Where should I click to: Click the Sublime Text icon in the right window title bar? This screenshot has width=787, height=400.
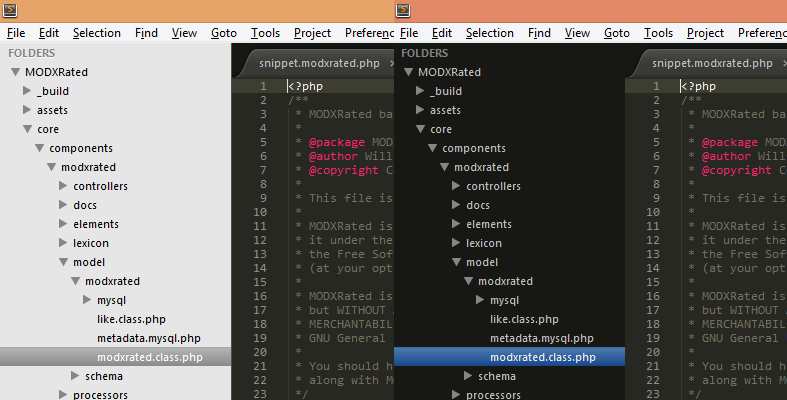pyautogui.click(x=402, y=10)
